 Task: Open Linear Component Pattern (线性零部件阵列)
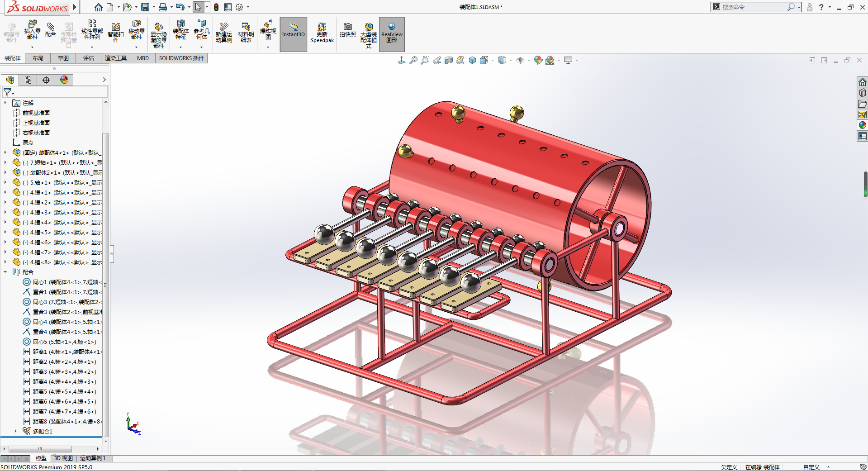92,30
